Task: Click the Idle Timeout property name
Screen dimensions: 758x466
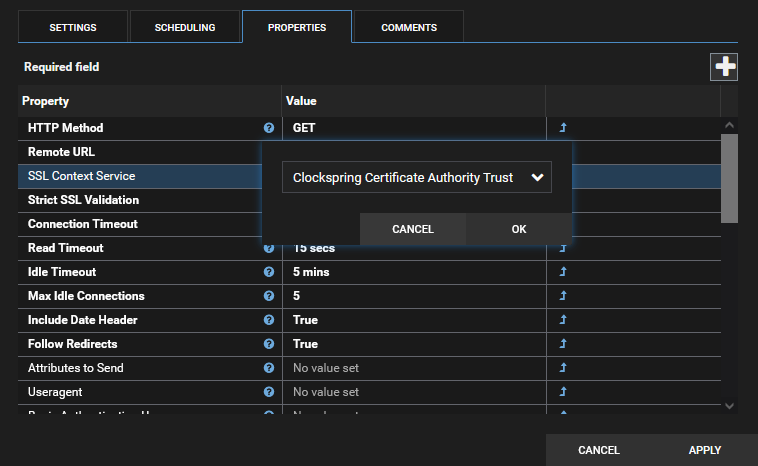Action: [62, 272]
